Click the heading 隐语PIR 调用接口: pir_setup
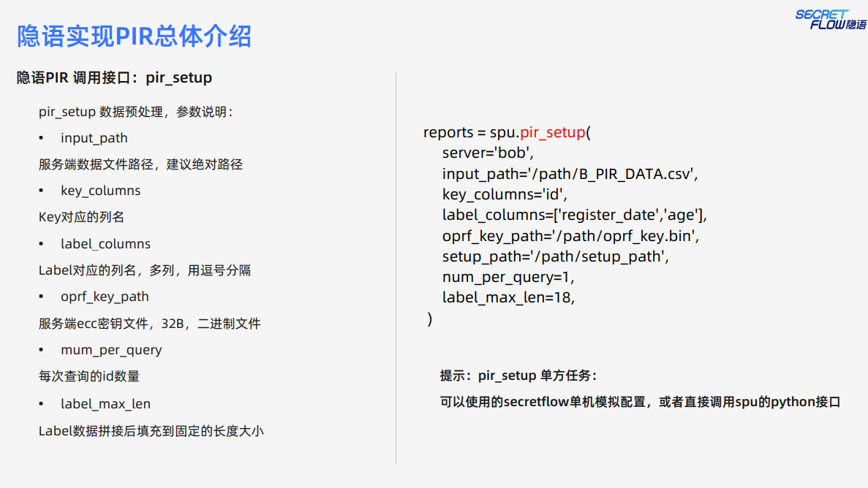This screenshot has width=868, height=488. pos(115,77)
